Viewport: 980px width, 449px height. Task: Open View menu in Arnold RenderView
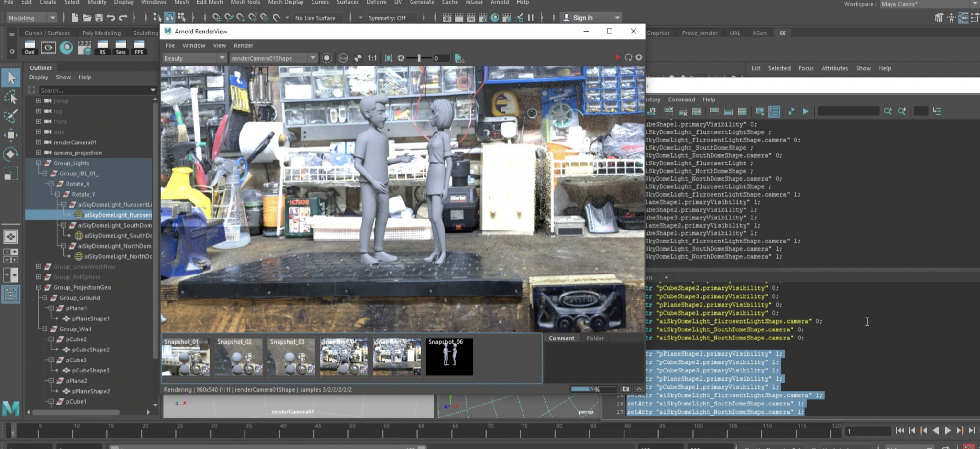point(219,45)
